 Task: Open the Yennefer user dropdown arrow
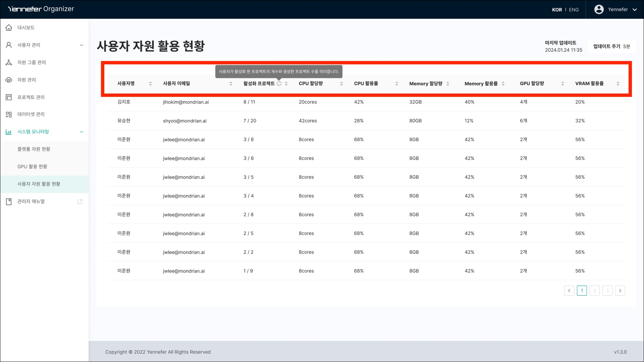[635, 9]
